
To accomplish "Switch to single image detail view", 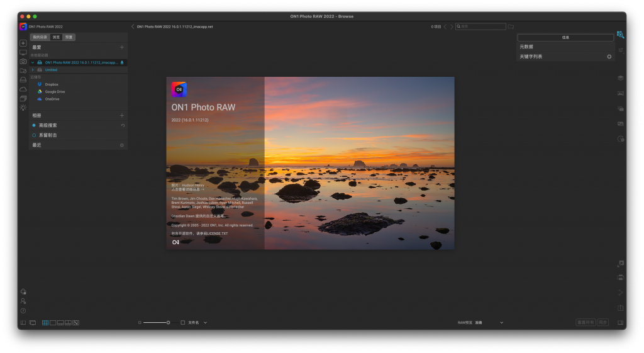I will 53,323.
